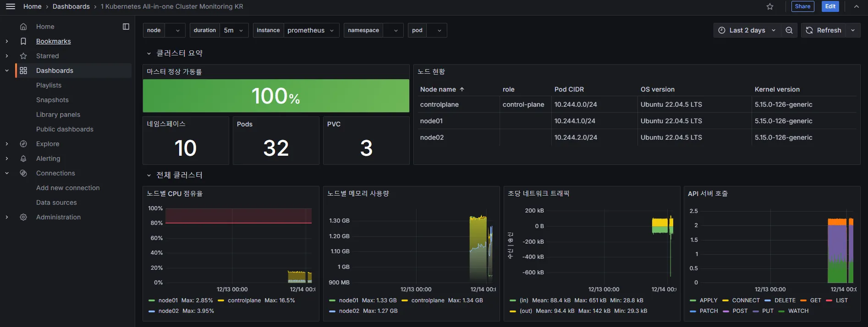Star this dashboard as favorite

(x=770, y=6)
